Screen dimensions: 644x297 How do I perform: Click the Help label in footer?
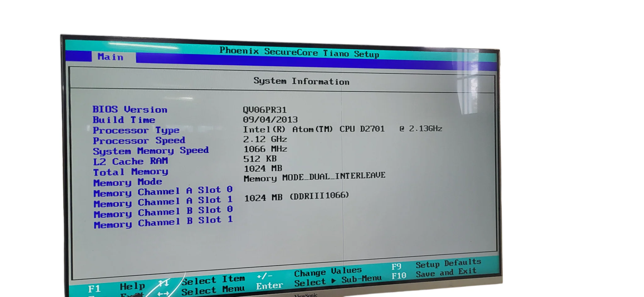(132, 286)
